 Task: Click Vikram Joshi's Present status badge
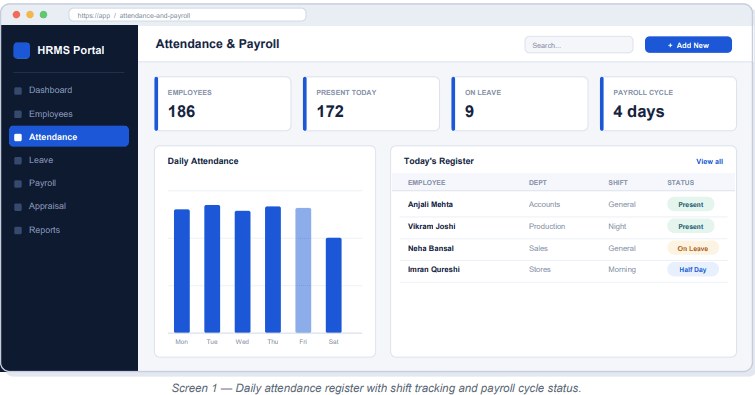690,226
